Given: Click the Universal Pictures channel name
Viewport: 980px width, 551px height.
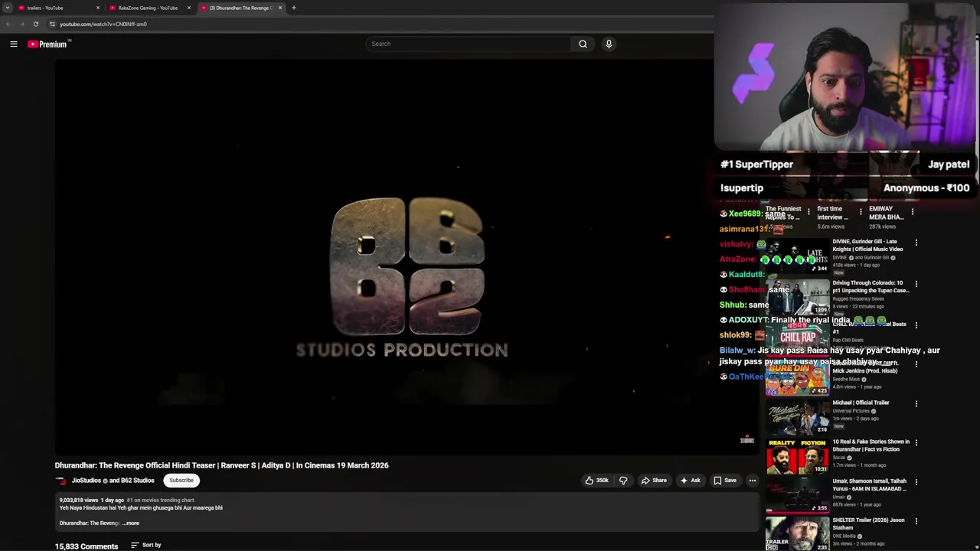Looking at the screenshot, I should [851, 411].
